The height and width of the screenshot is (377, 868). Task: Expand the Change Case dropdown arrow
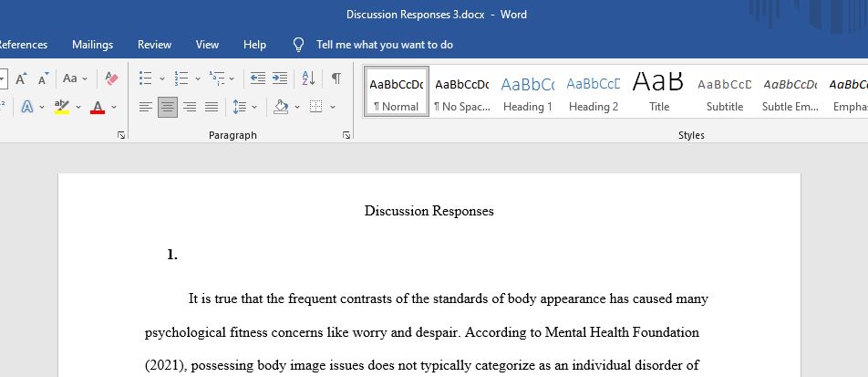pyautogui.click(x=85, y=79)
